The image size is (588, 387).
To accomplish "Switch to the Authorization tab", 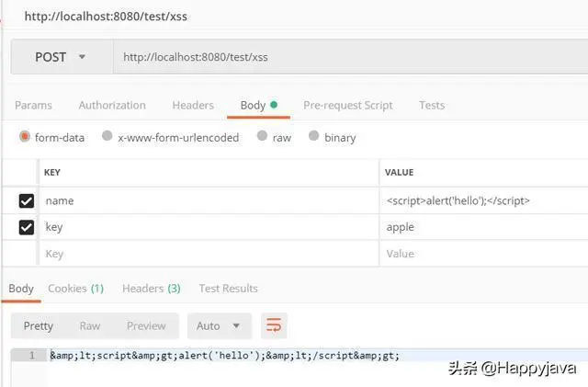I will pyautogui.click(x=112, y=105).
